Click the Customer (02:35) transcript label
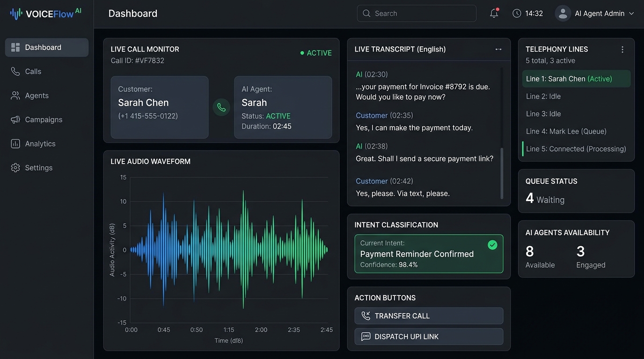Viewport: 644px width, 359px height. (384, 115)
